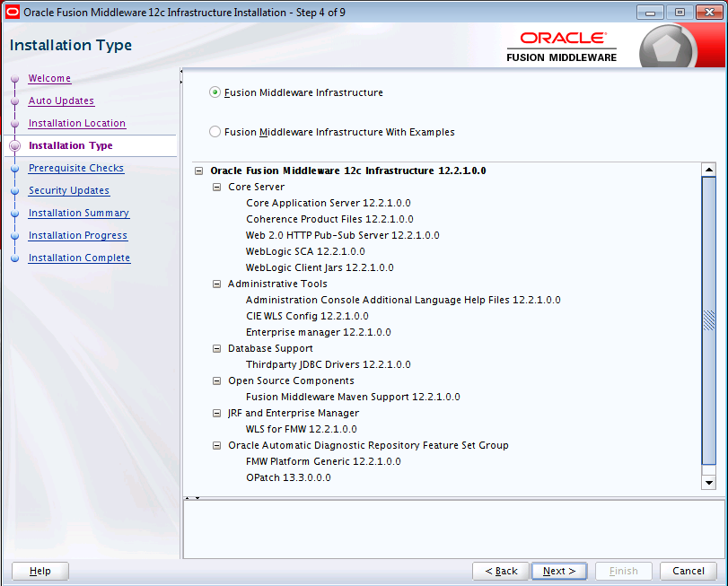This screenshot has width=728, height=586.
Task: Select WLS for FMW 12.2.1.0.0 row
Action: tap(302, 429)
